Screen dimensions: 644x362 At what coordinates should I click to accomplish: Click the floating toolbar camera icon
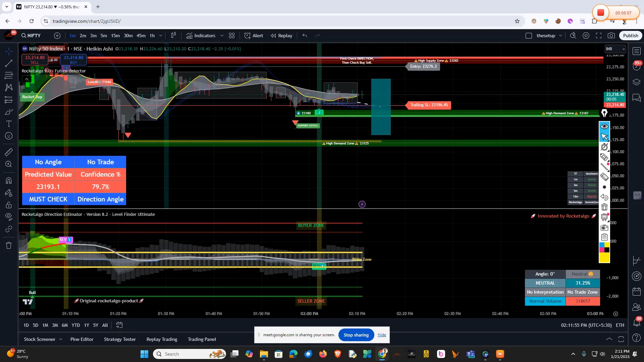tap(604, 228)
